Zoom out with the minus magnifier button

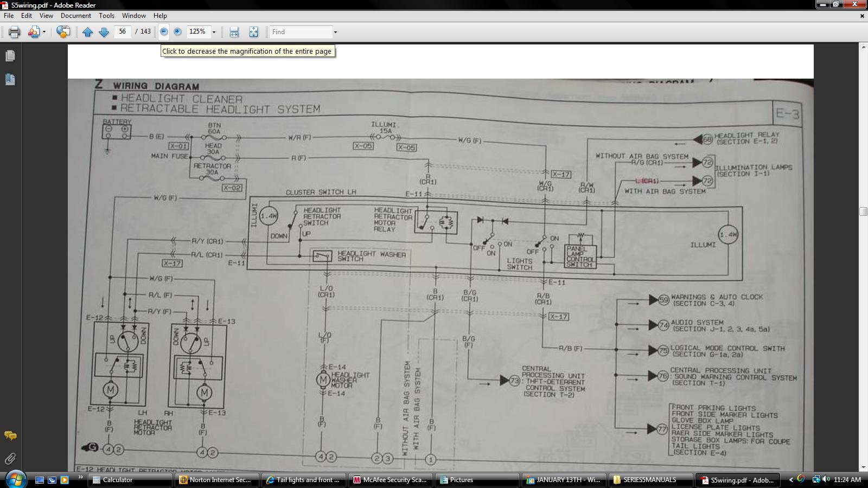(x=164, y=32)
